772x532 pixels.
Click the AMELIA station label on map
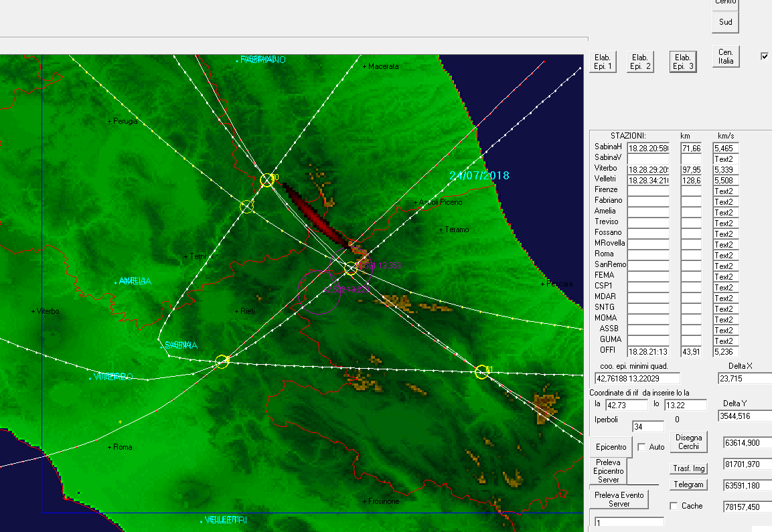[x=135, y=281]
